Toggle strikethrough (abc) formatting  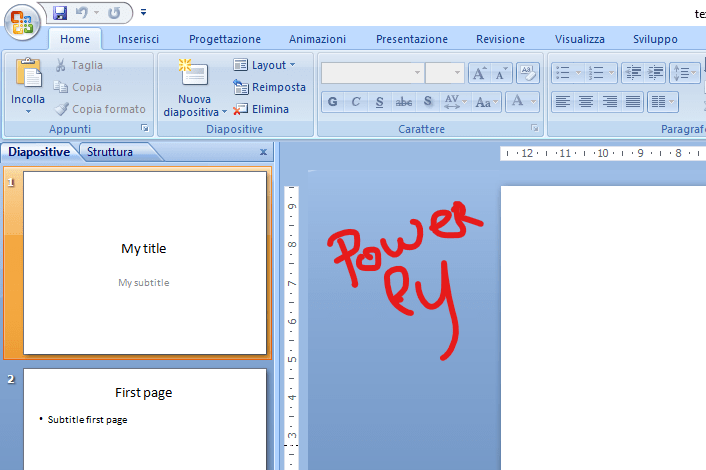[x=403, y=102]
